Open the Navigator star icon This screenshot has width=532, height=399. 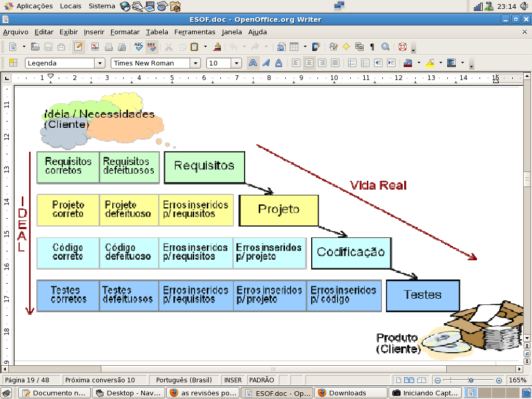(346, 47)
